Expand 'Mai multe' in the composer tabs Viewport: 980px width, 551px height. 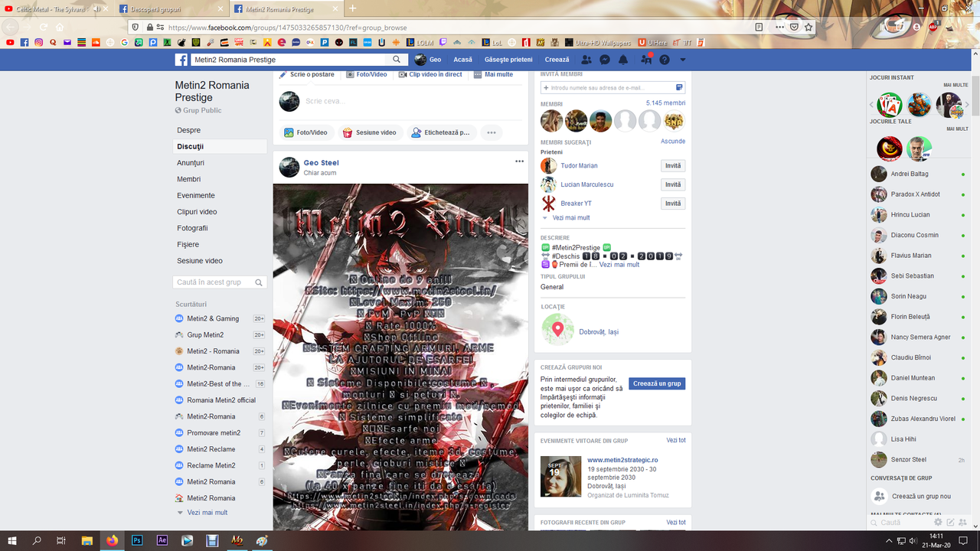coord(493,74)
